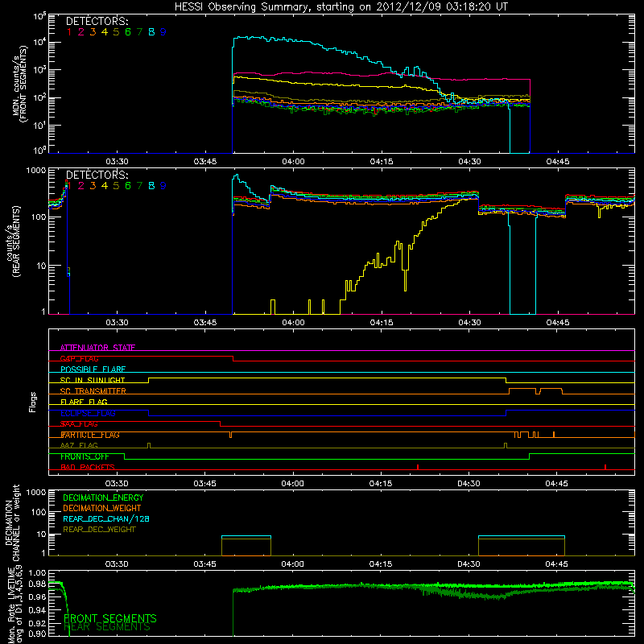The height and width of the screenshot is (644, 644).
Task: Select the ECLIPSE_FLAG label
Action: pyautogui.click(x=88, y=413)
